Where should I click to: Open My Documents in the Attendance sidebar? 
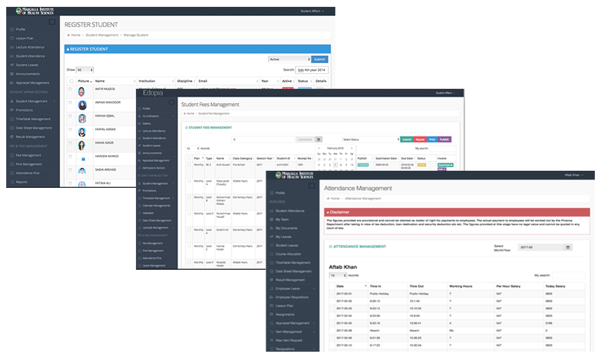(287, 228)
